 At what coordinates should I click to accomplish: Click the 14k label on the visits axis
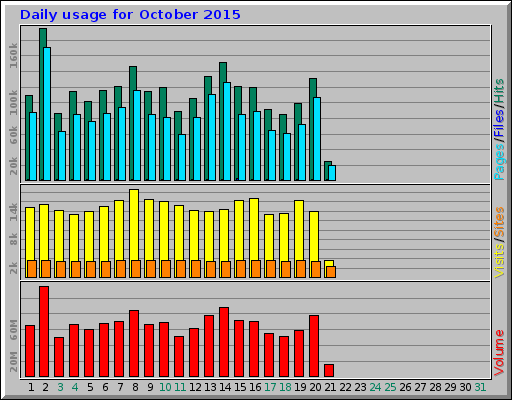point(13,212)
